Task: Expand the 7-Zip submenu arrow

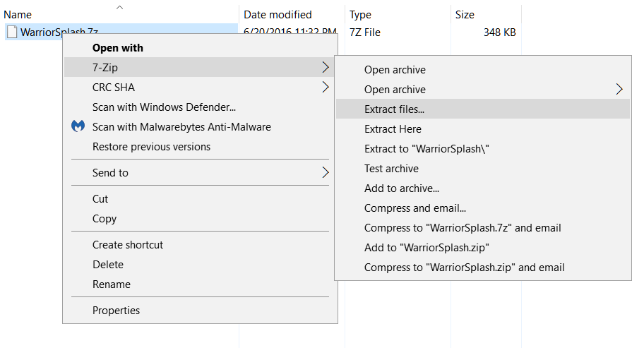Action: click(x=326, y=67)
